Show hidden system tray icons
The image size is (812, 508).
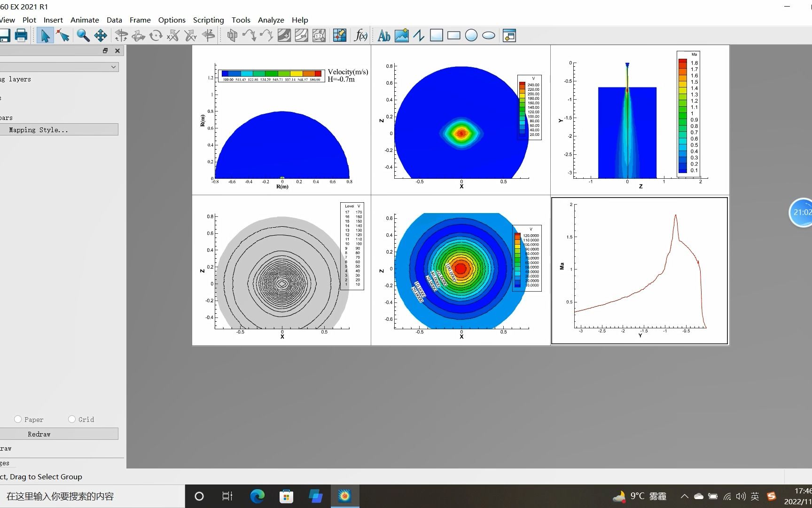point(684,496)
